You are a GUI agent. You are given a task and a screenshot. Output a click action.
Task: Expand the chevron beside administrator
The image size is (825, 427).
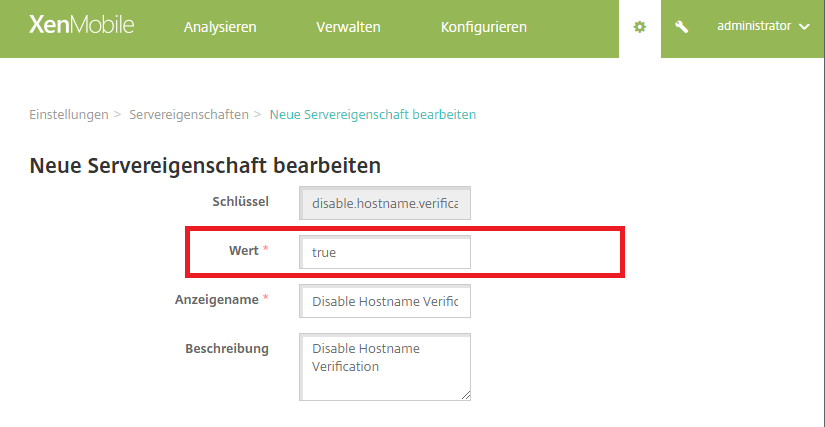click(x=804, y=27)
